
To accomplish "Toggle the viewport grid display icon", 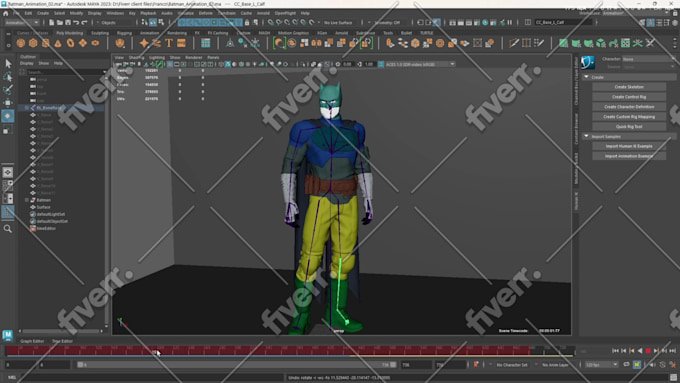I will coord(170,64).
